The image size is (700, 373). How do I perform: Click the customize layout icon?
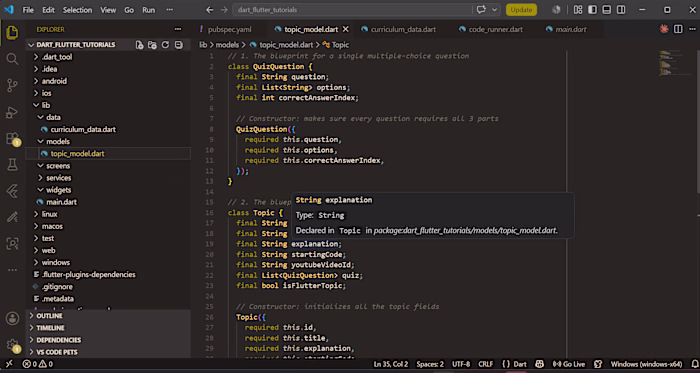pyautogui.click(x=578, y=10)
